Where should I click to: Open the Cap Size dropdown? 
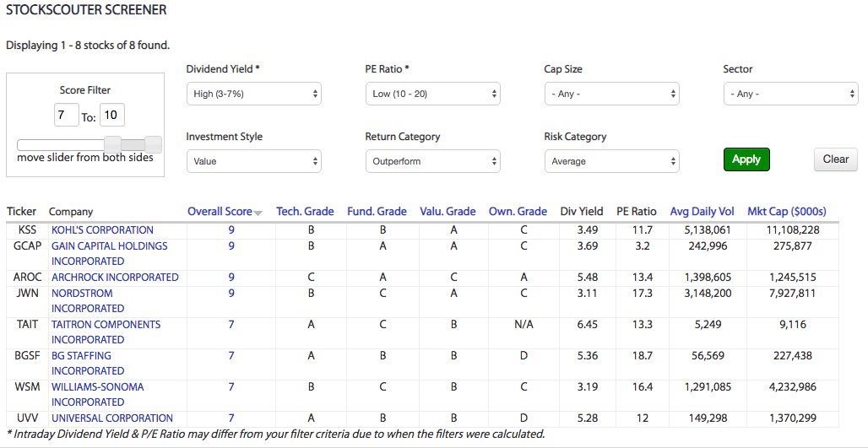pos(611,94)
